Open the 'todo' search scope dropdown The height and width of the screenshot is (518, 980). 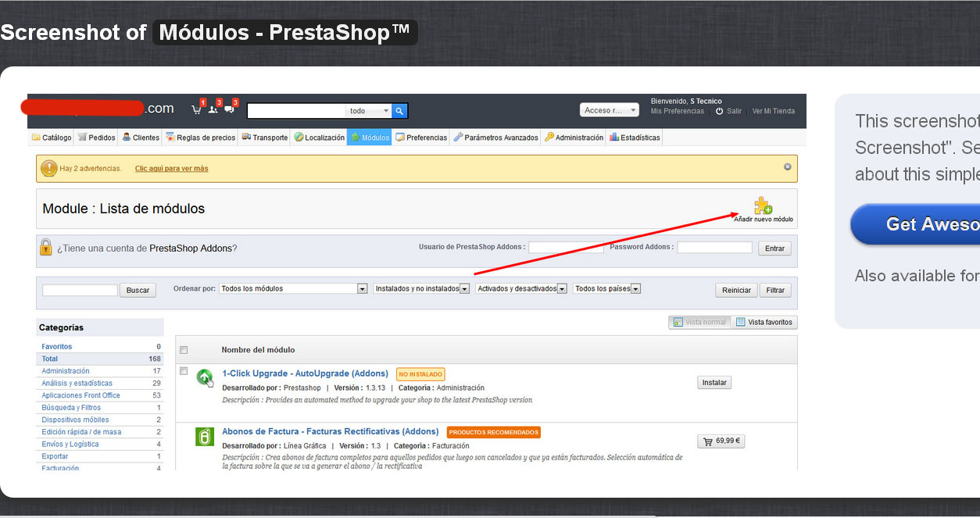[369, 111]
